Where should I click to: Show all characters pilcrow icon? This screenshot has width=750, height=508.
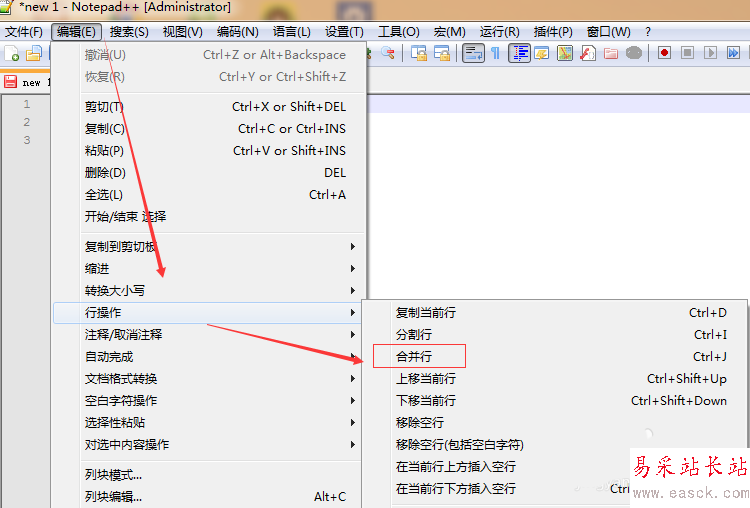coord(496,53)
